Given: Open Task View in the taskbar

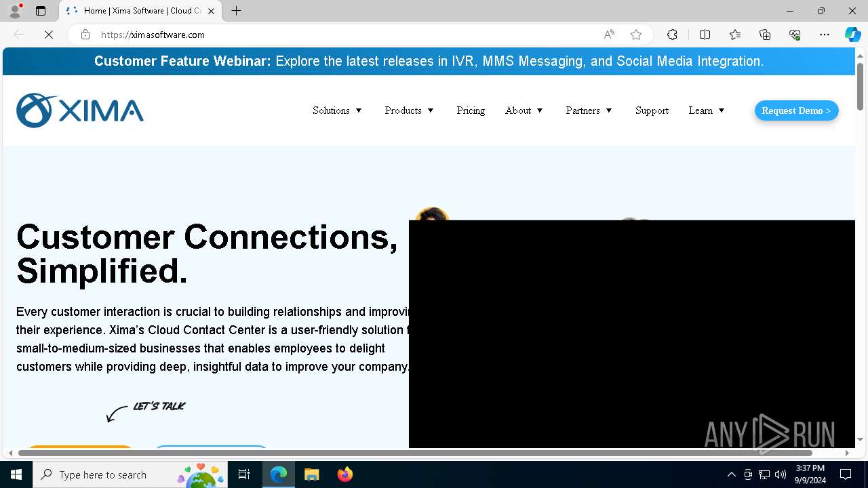Looking at the screenshot, I should (x=245, y=474).
